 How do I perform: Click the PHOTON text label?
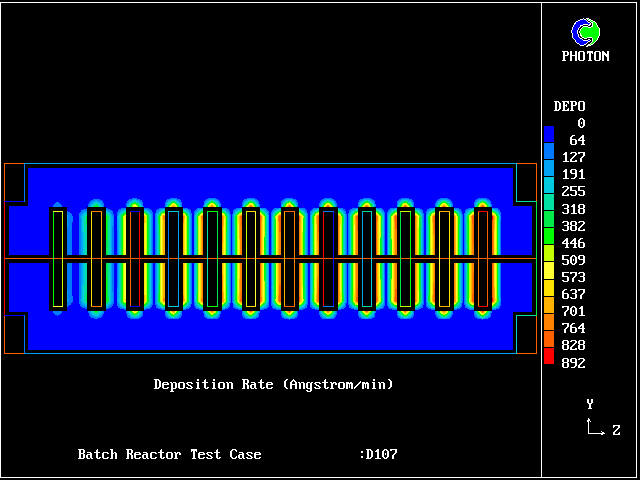pyautogui.click(x=585, y=57)
